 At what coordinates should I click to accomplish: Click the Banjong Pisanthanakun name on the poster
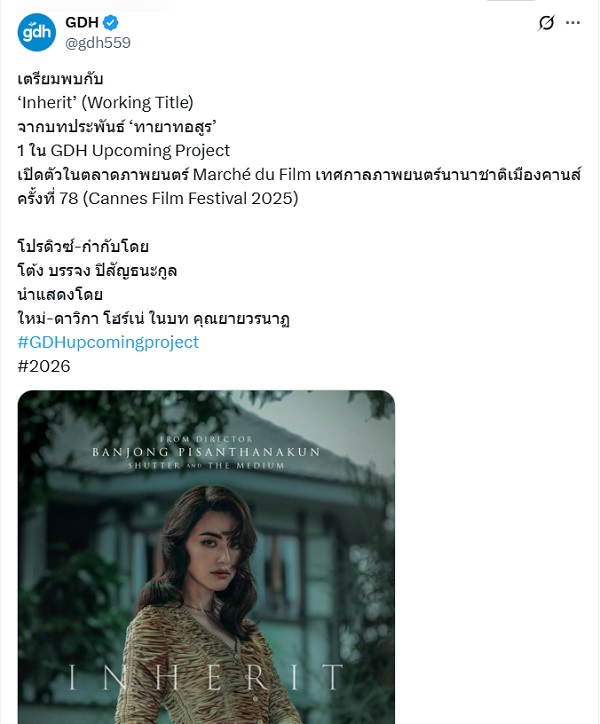tap(206, 452)
